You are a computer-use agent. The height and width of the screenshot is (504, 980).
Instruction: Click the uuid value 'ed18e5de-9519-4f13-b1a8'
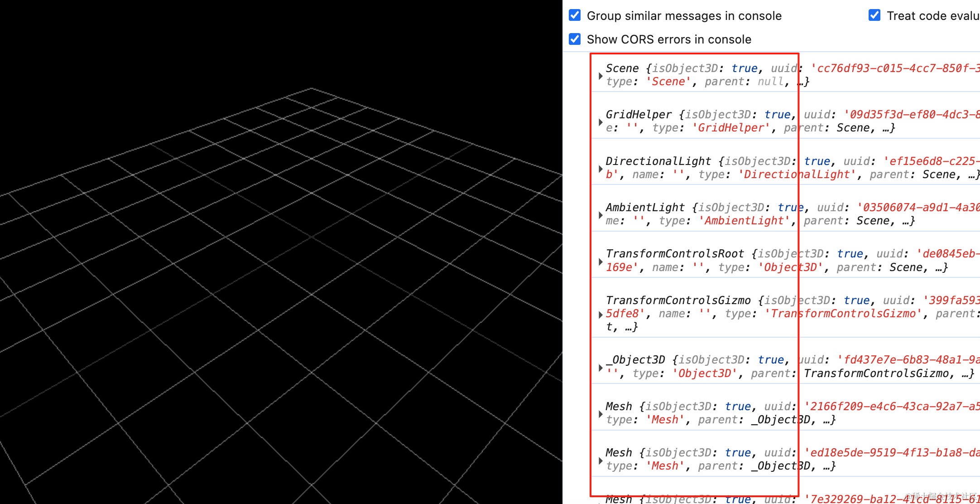point(892,453)
